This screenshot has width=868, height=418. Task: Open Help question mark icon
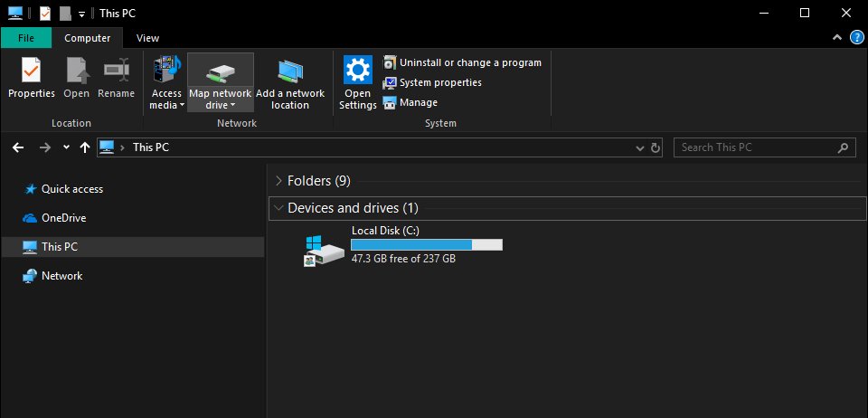pyautogui.click(x=856, y=38)
